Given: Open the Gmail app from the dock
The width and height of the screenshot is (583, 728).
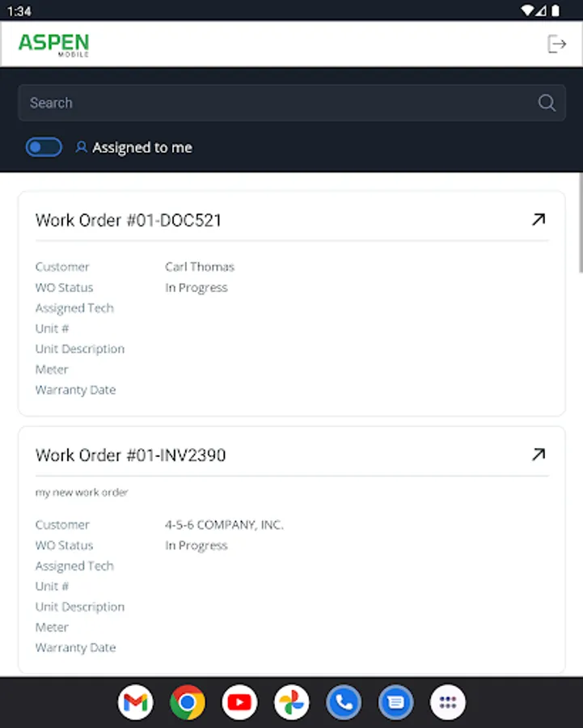Looking at the screenshot, I should point(135,702).
